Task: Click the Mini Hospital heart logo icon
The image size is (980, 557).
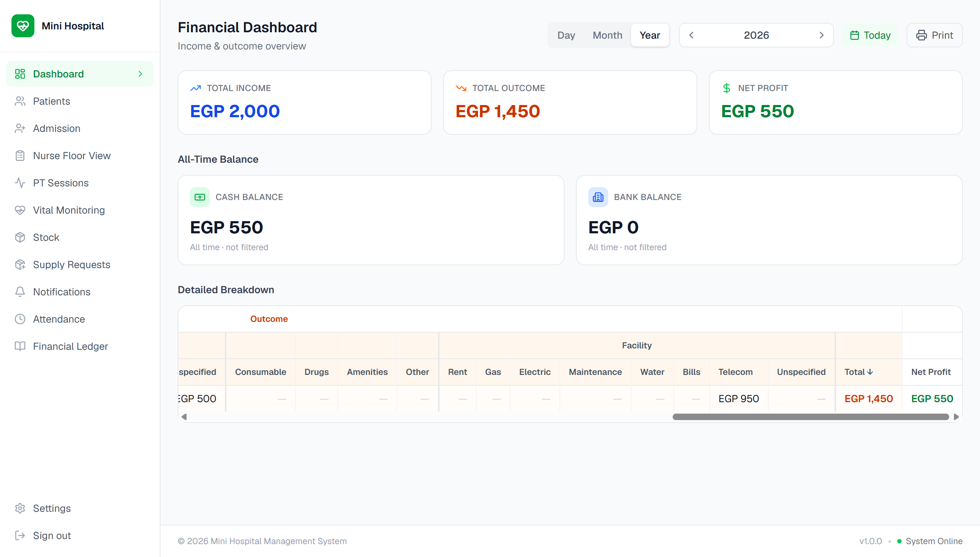Action: coord(23,26)
